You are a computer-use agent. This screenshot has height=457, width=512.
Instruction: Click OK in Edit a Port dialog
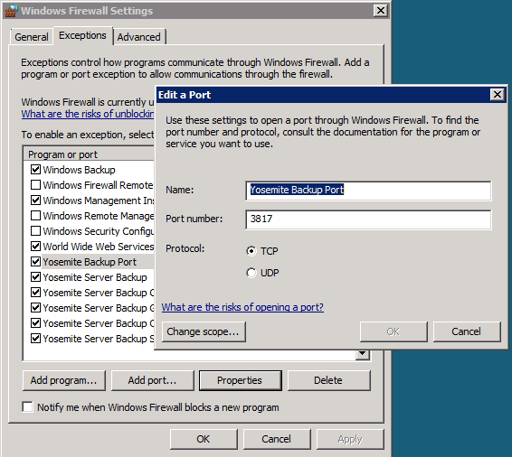394,331
